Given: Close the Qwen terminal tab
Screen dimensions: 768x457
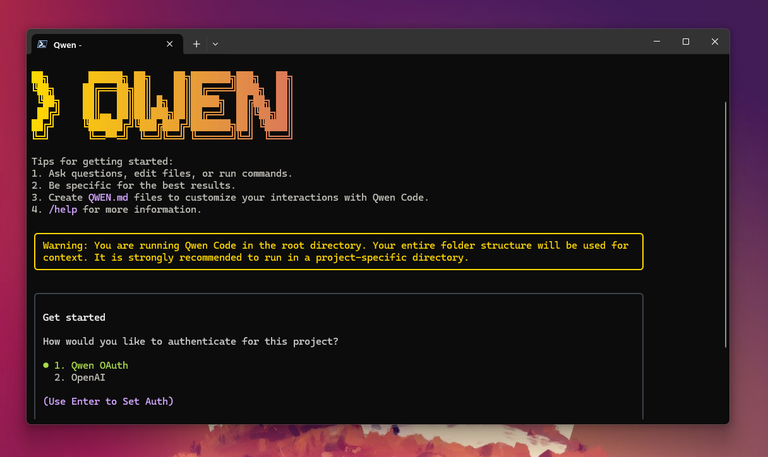Looking at the screenshot, I should tap(169, 44).
